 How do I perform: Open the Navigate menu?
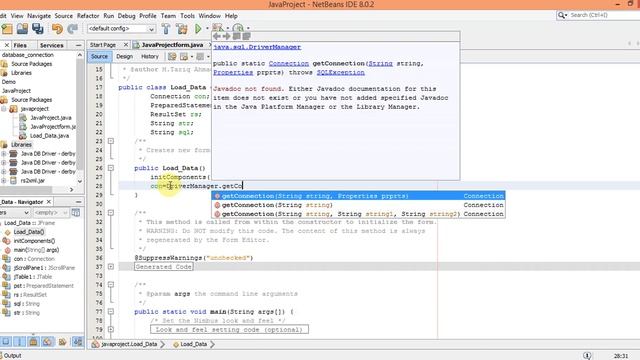pyautogui.click(x=39, y=16)
